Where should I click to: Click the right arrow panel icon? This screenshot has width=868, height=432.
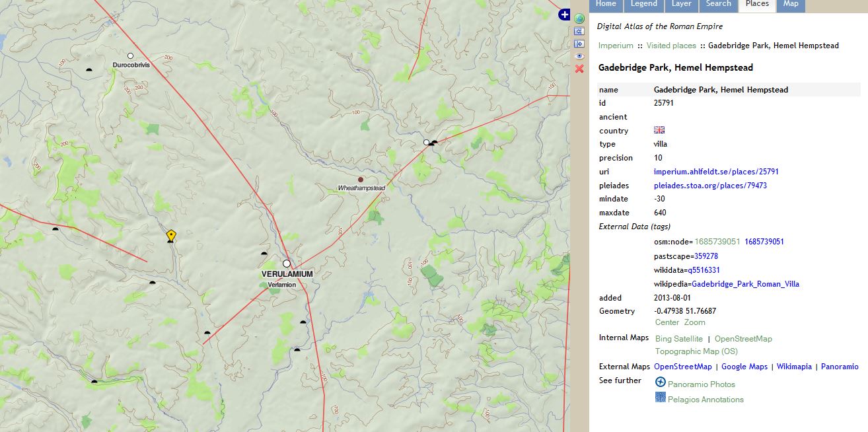coord(579,44)
